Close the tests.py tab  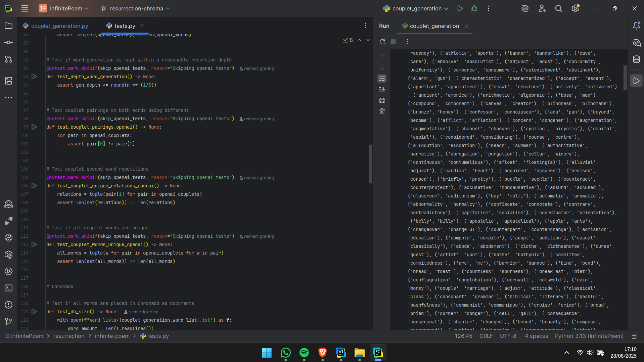pyautogui.click(x=142, y=26)
